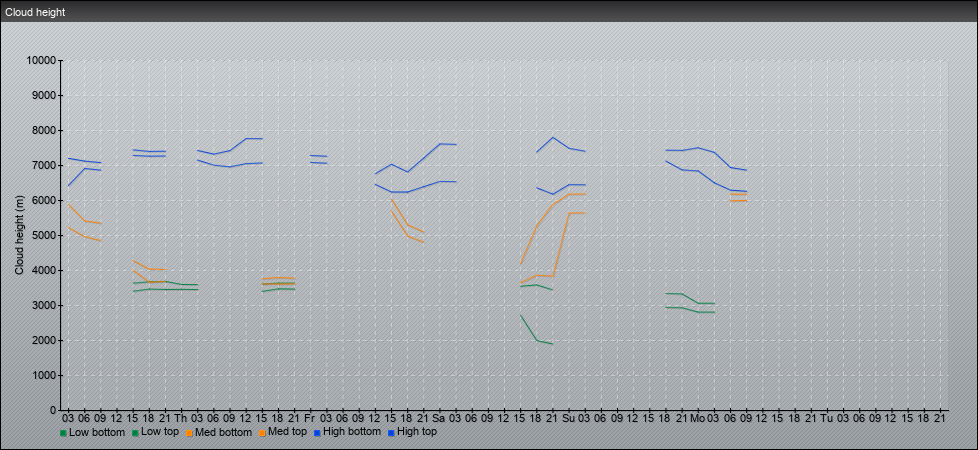Screen dimensions: 978x450
Task: Select the 'Med bottom' legend label
Action: click(x=223, y=432)
